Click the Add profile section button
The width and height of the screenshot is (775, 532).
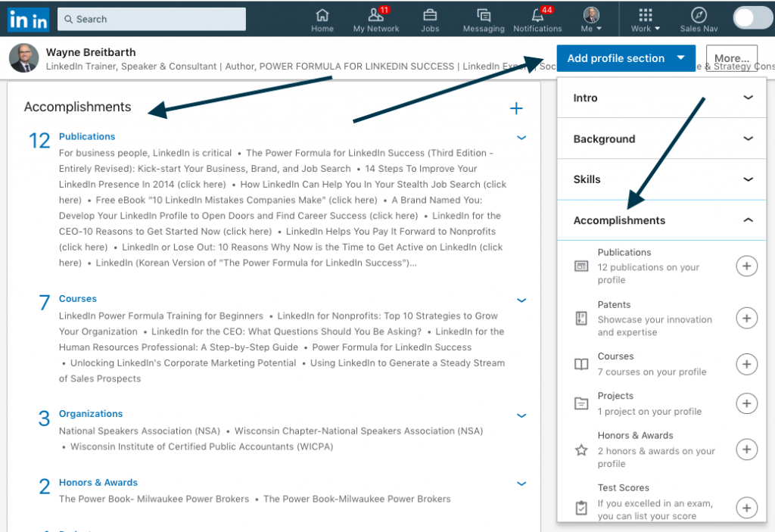pyautogui.click(x=626, y=58)
